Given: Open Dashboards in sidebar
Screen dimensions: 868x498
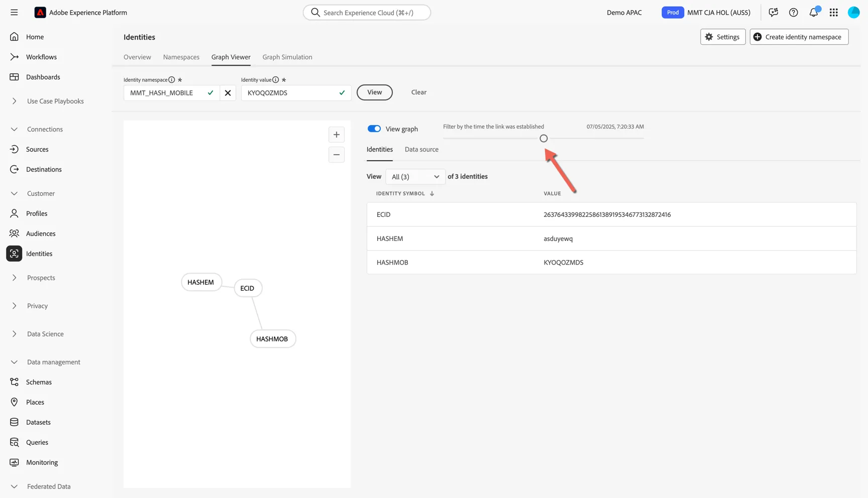Looking at the screenshot, I should pyautogui.click(x=43, y=77).
